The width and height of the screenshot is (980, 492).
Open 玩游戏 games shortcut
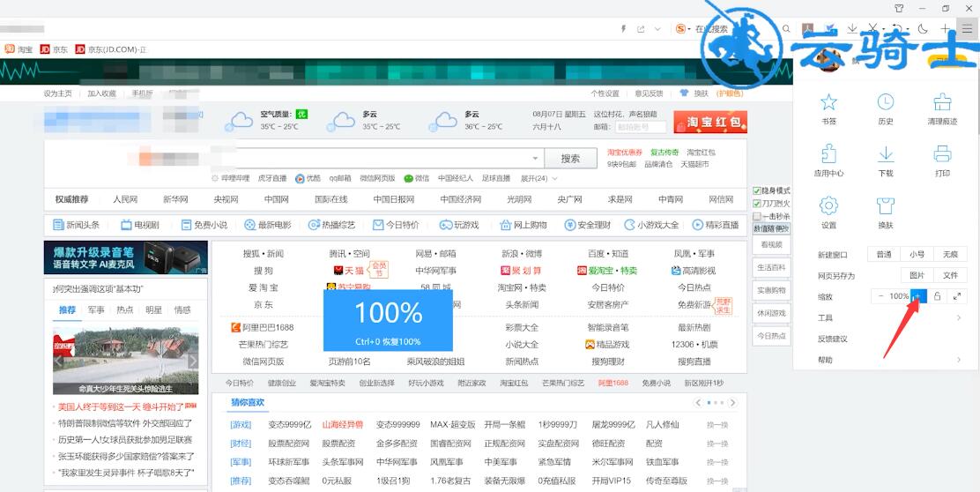point(459,225)
